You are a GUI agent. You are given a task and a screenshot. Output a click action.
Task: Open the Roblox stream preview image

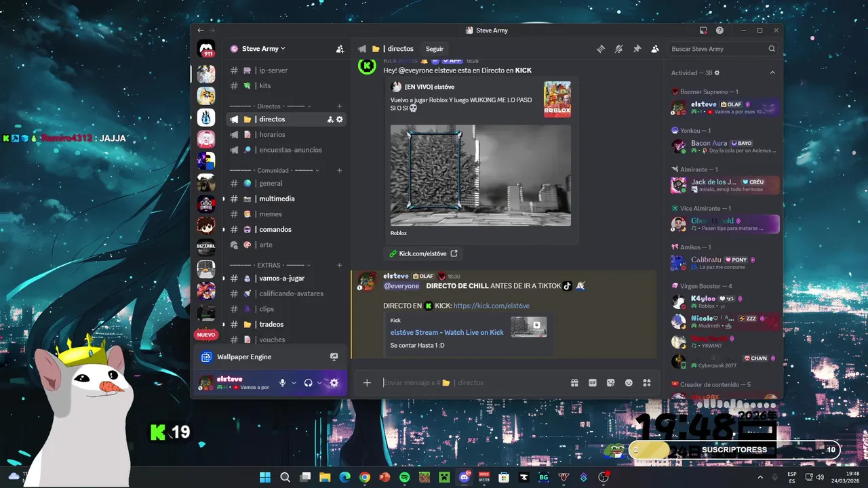[x=481, y=175]
